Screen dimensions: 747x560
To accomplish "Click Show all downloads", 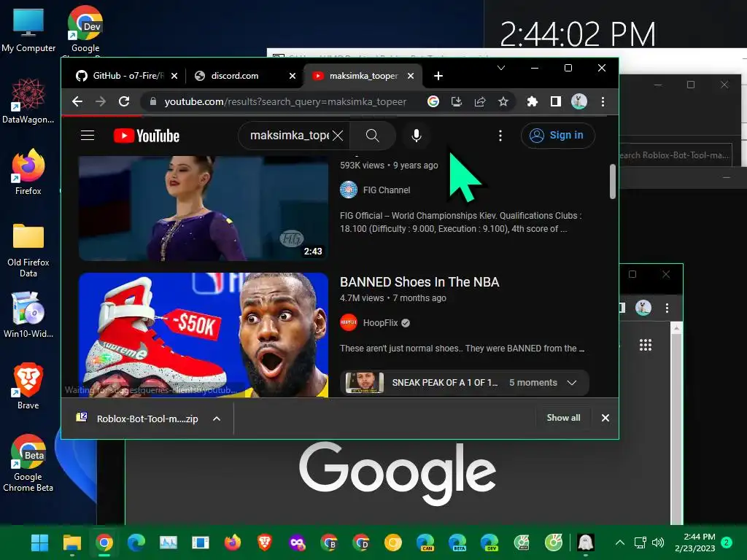I will point(564,418).
